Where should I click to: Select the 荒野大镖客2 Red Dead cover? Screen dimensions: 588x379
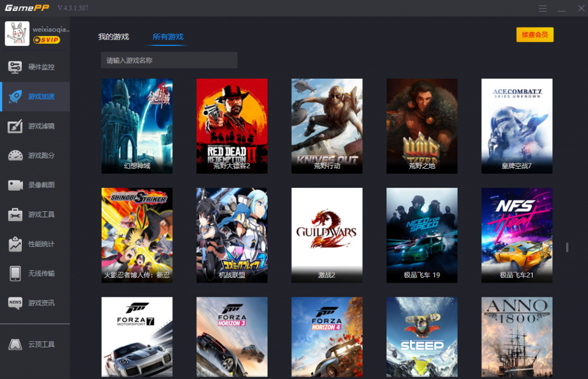[x=232, y=126]
